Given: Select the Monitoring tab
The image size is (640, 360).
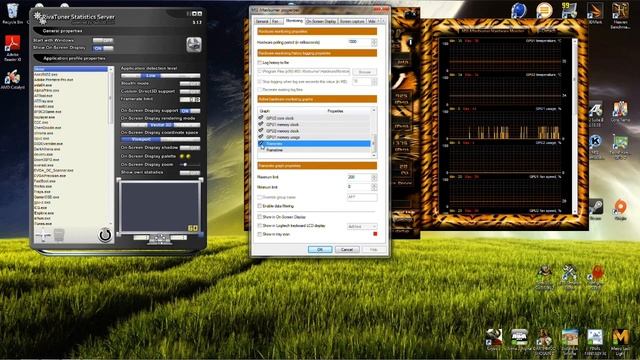Looking at the screenshot, I should click(294, 20).
